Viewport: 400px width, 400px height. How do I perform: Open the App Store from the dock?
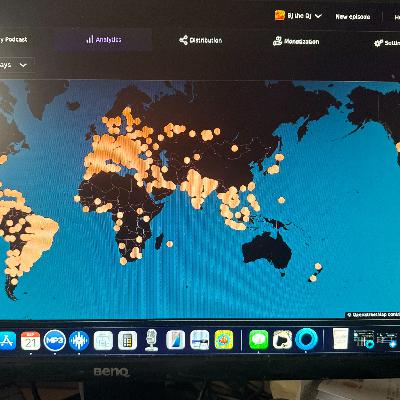[7, 340]
